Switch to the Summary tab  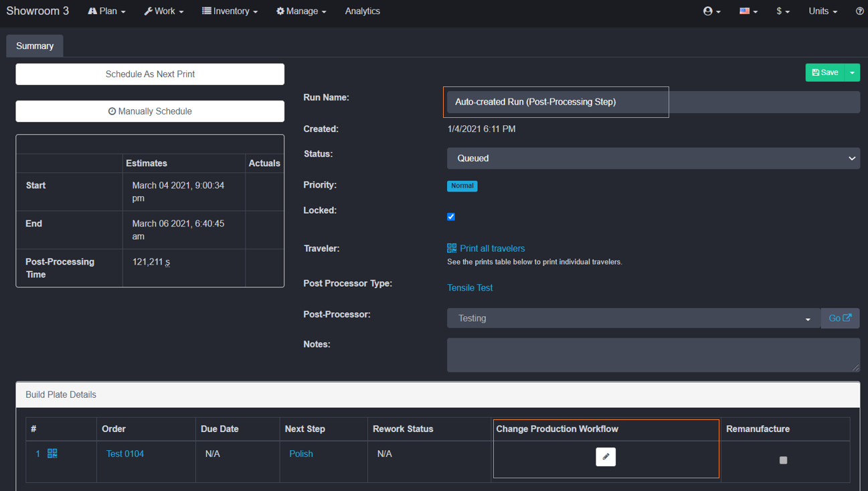click(x=35, y=46)
